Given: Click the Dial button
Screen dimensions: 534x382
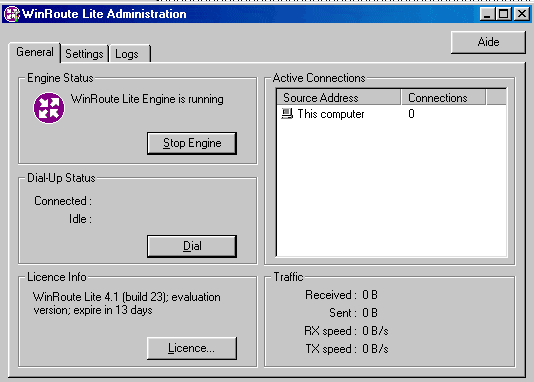Looking at the screenshot, I should tap(192, 246).
